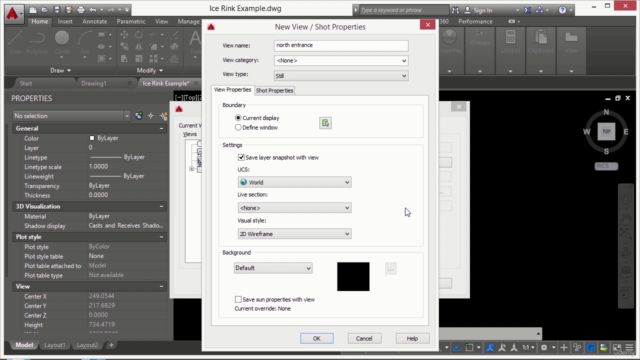Click the define view window pick button
The image size is (640, 360).
(x=325, y=123)
